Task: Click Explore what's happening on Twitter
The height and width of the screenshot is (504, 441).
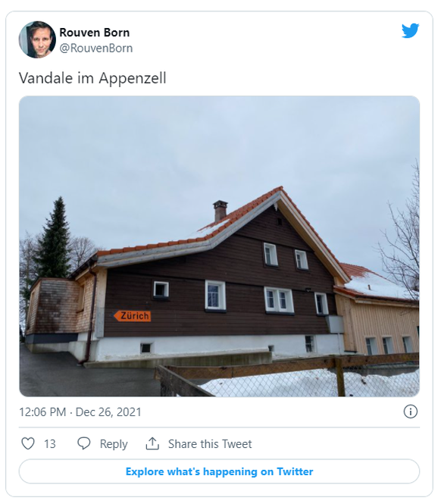Action: 219,471
